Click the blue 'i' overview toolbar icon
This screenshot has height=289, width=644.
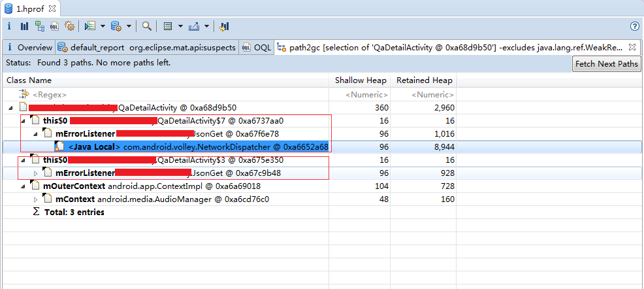9,26
